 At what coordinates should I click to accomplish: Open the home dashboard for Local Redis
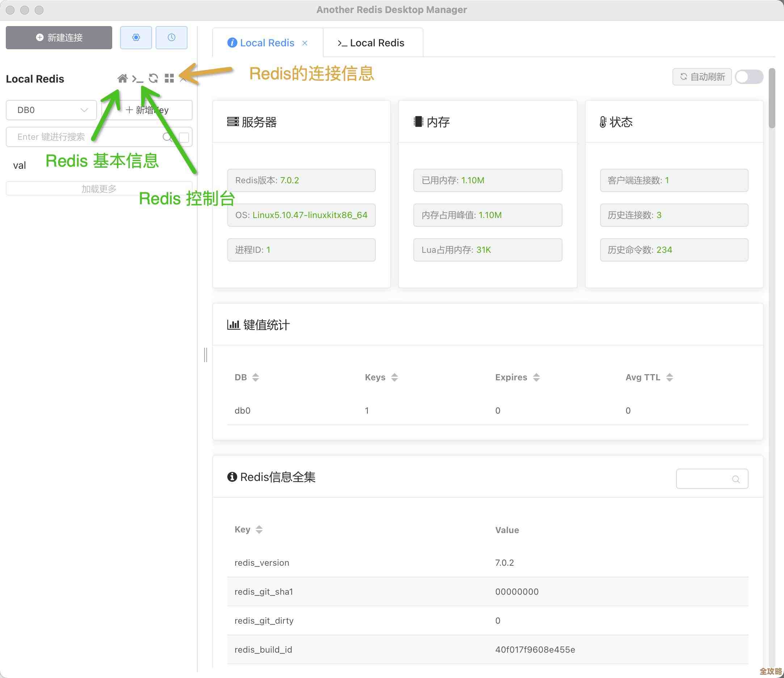click(x=123, y=78)
